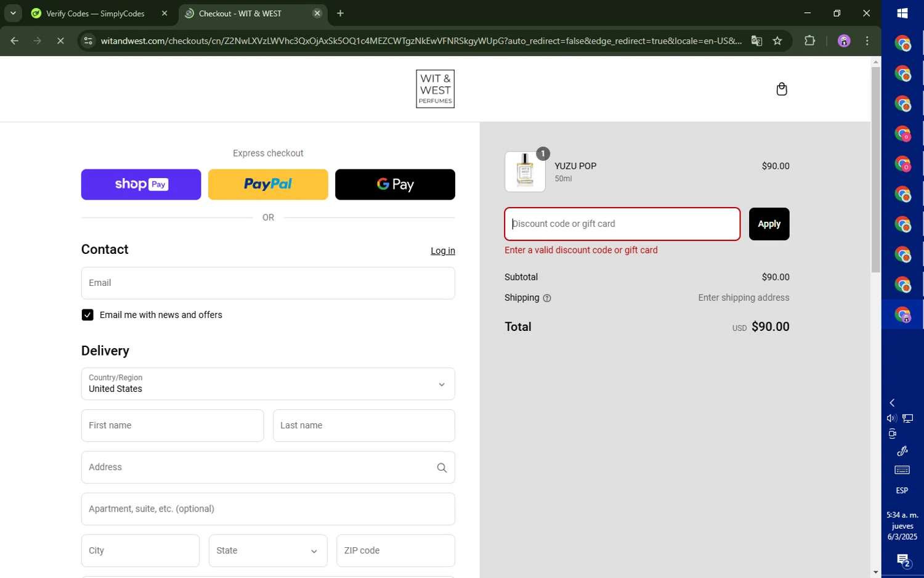Select the Checkout - WIT & WEST tab

click(x=240, y=14)
